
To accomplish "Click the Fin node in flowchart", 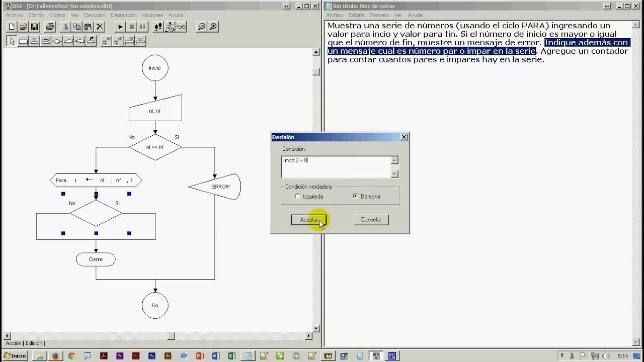I will [x=155, y=305].
